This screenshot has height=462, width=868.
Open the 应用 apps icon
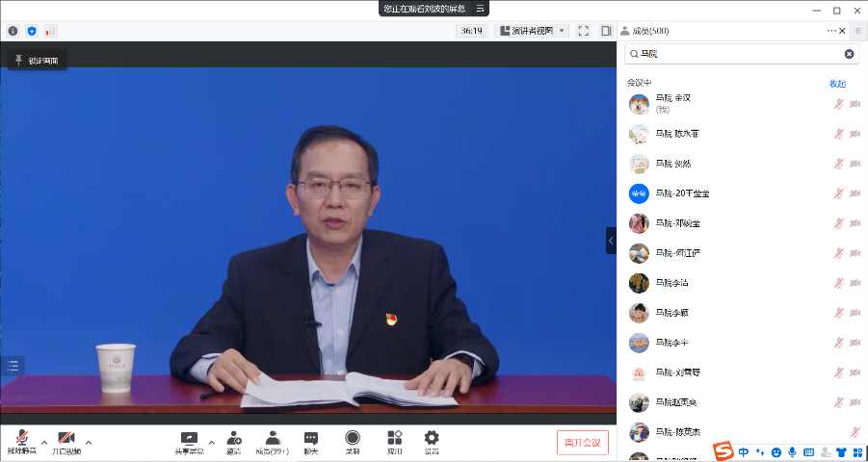click(x=394, y=442)
